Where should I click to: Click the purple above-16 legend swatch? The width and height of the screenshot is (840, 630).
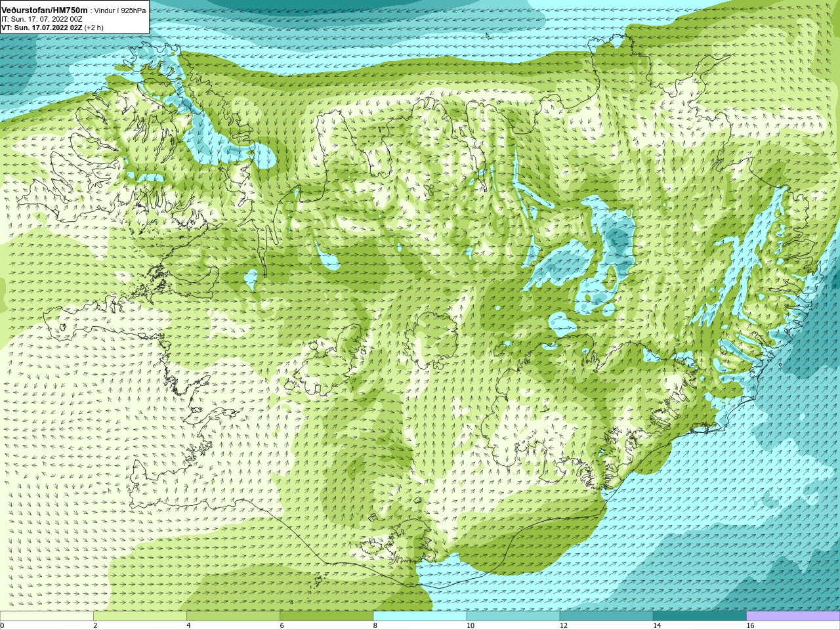(793, 616)
